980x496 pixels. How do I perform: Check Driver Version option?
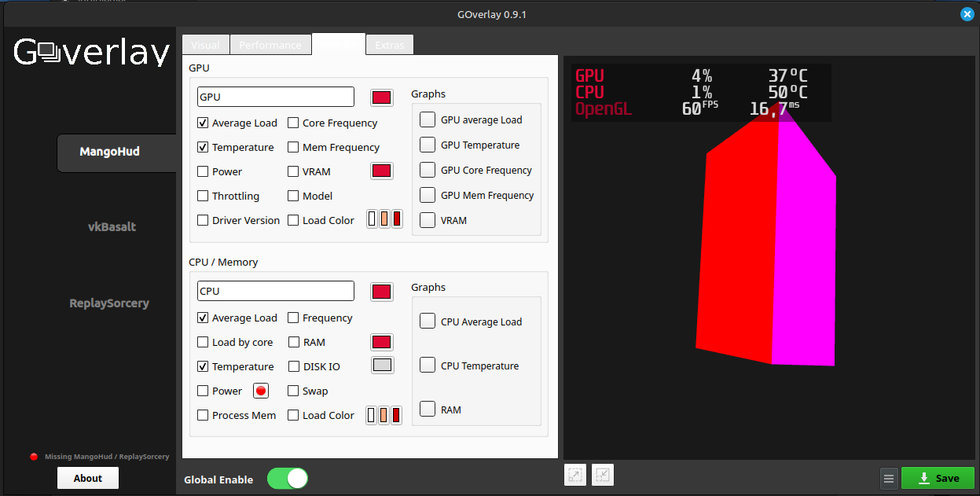(x=203, y=220)
